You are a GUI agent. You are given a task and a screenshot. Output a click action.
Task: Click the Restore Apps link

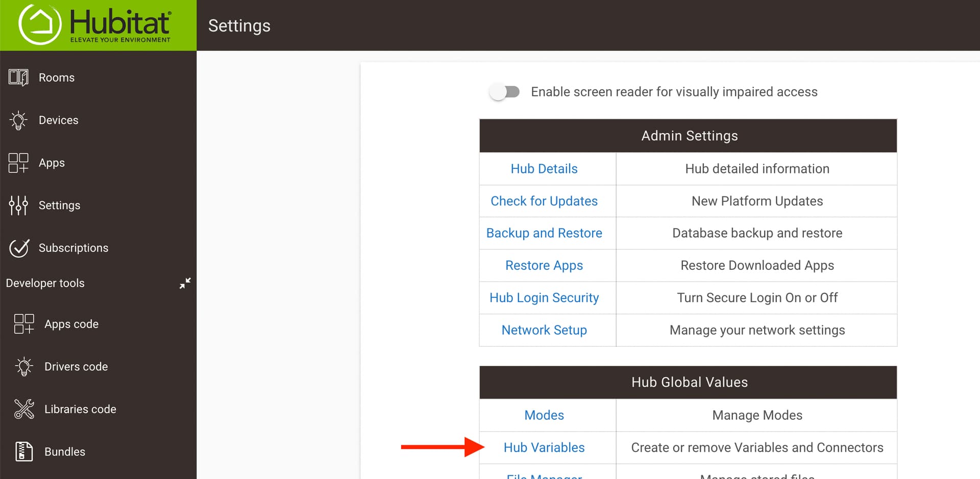544,265
